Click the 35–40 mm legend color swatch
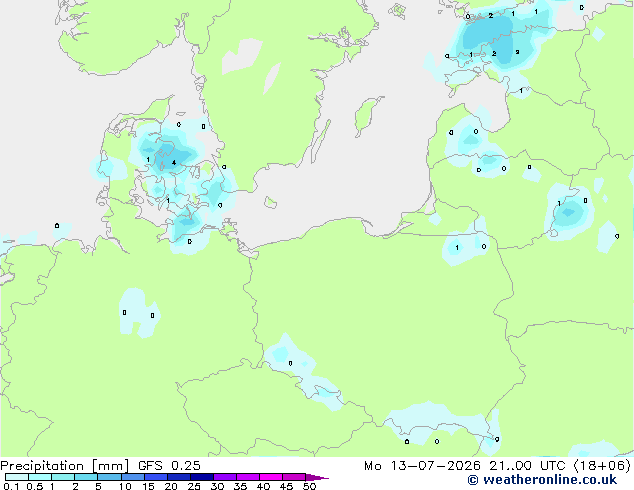634x490 pixels. point(248,477)
